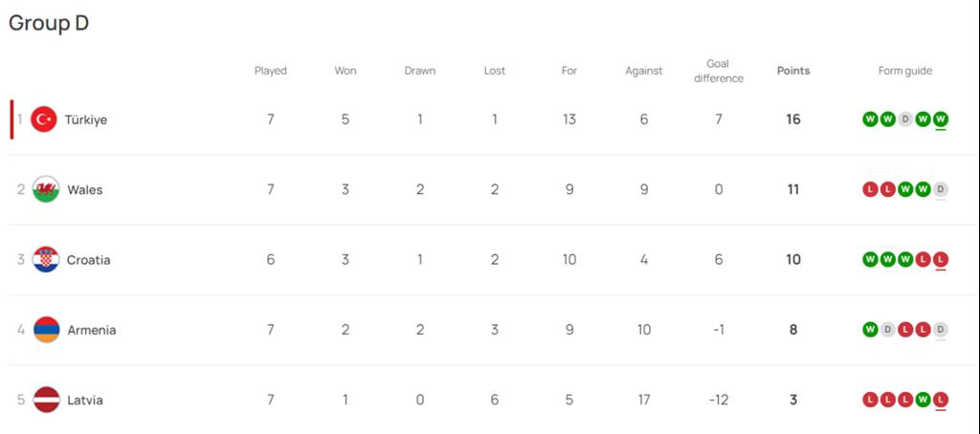Click the Wales flag icon
Screen dimensions: 980x434
[x=46, y=189]
